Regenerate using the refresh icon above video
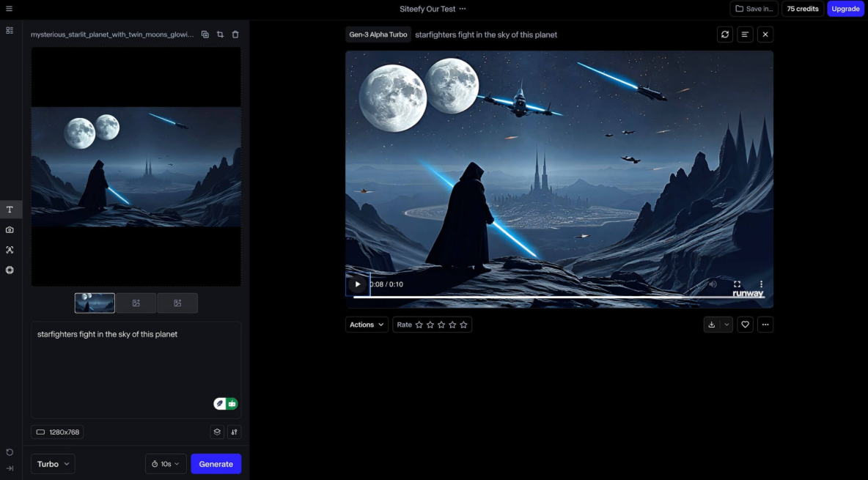 coord(725,34)
